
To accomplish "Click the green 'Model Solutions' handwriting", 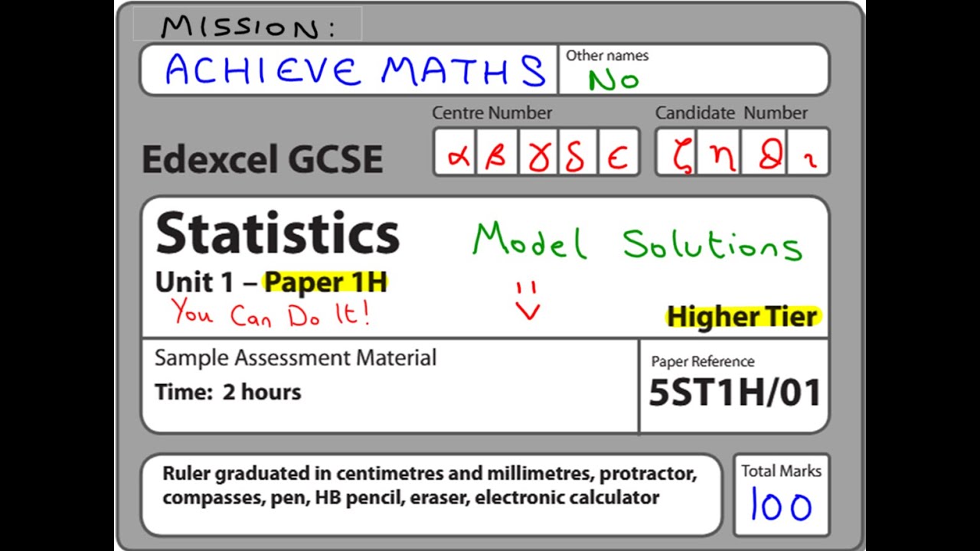I will pos(637,241).
